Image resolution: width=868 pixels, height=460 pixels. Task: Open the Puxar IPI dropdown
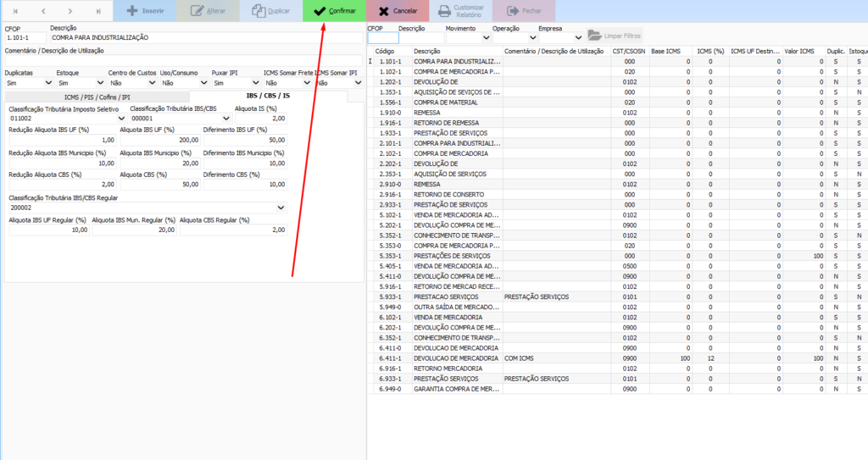point(255,83)
